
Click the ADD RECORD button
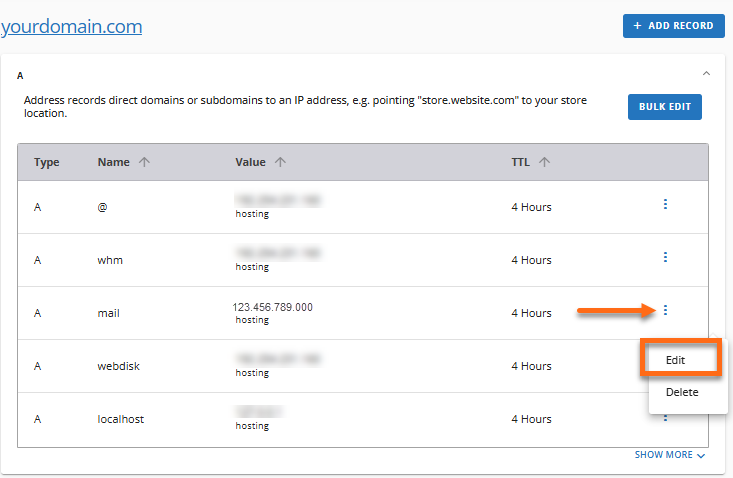[x=674, y=26]
